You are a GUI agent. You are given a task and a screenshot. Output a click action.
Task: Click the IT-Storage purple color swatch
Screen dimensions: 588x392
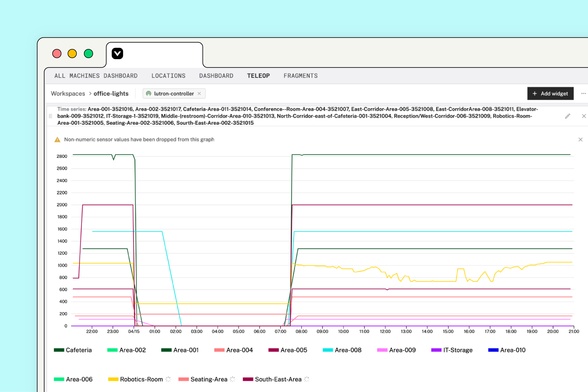436,350
